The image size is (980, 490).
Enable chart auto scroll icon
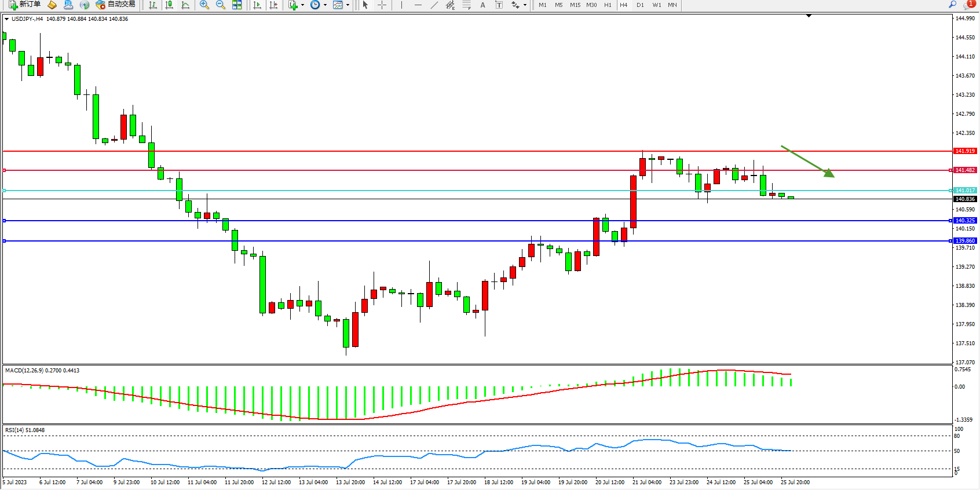257,5
